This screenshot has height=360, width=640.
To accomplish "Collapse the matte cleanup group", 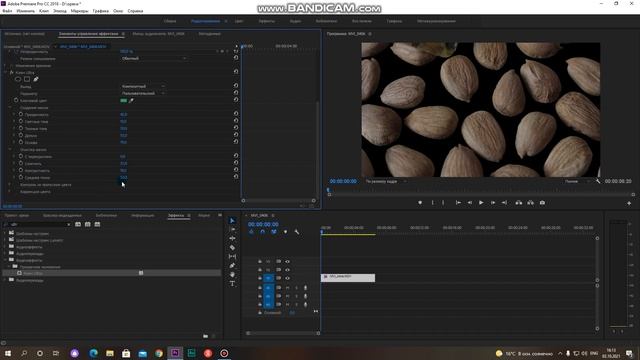I will click(x=10, y=150).
